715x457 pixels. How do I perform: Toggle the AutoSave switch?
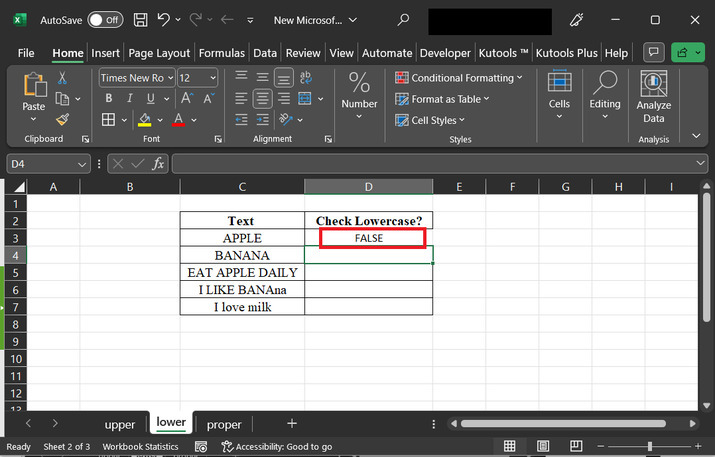pyautogui.click(x=105, y=20)
